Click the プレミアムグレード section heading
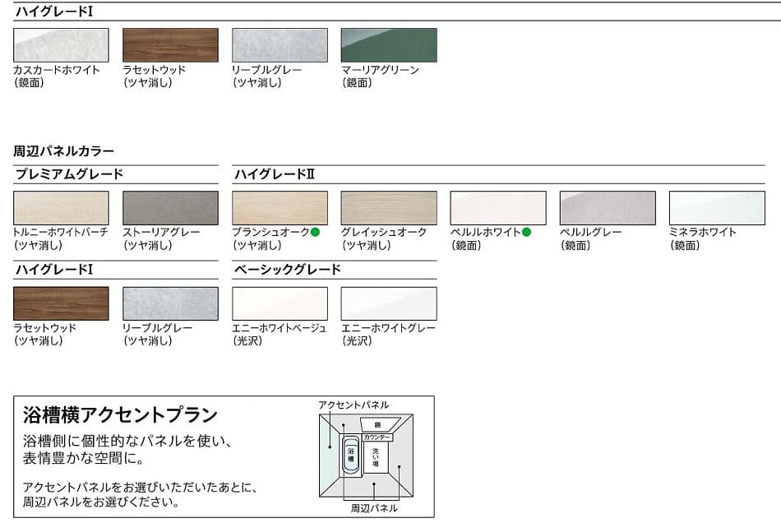 [x=69, y=174]
